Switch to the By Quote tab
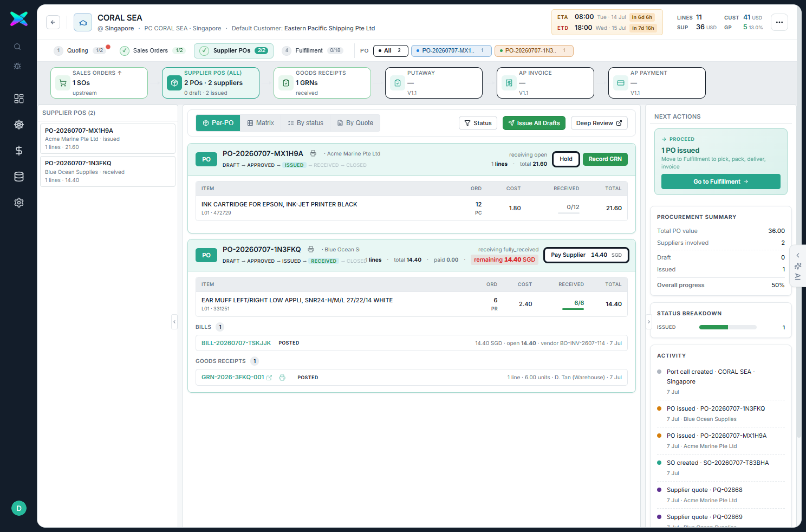 [x=355, y=123]
